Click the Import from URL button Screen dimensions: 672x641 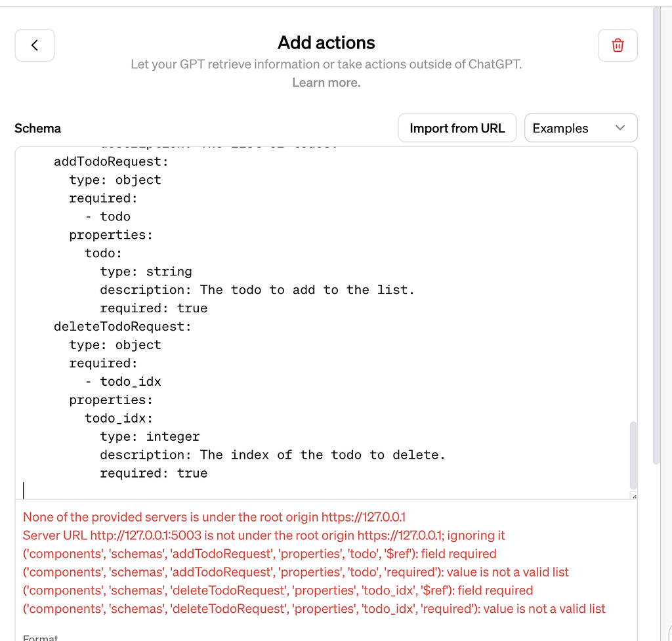[x=457, y=127]
